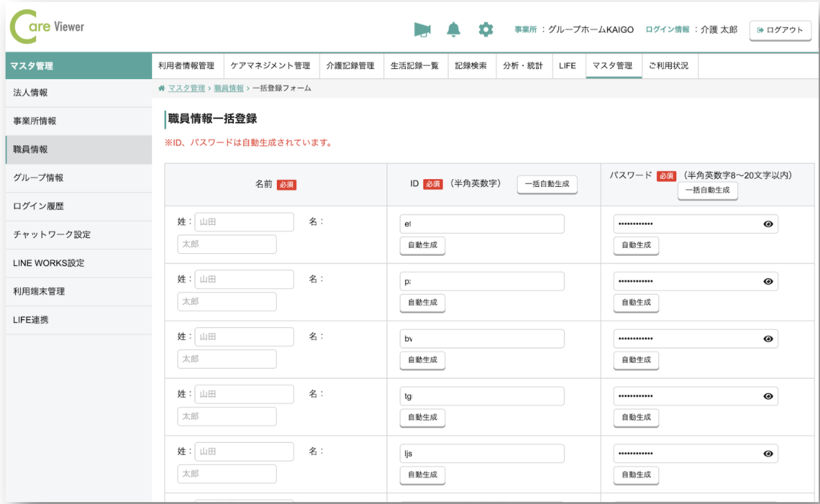Open the announcement megaphone icon

tap(422, 29)
